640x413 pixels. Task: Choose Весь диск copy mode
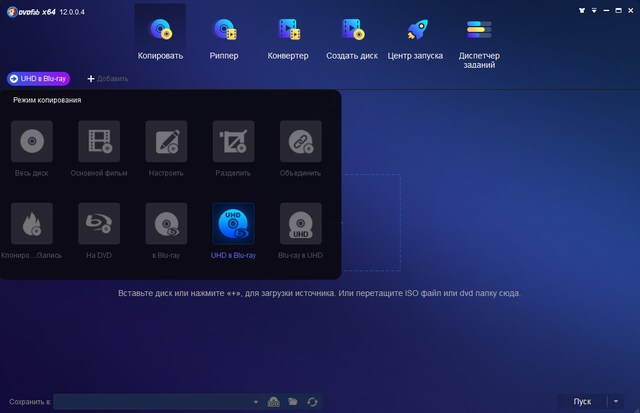[31, 148]
